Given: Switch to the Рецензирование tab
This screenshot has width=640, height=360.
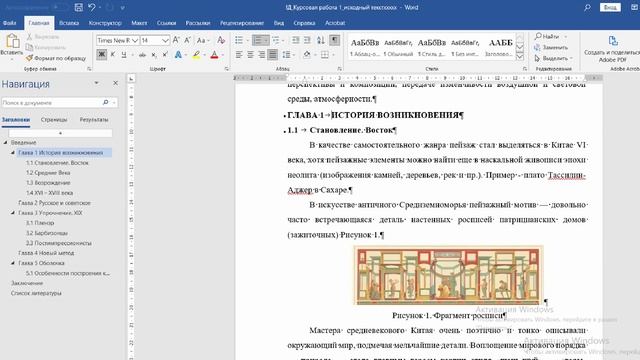Looking at the screenshot, I should click(242, 23).
